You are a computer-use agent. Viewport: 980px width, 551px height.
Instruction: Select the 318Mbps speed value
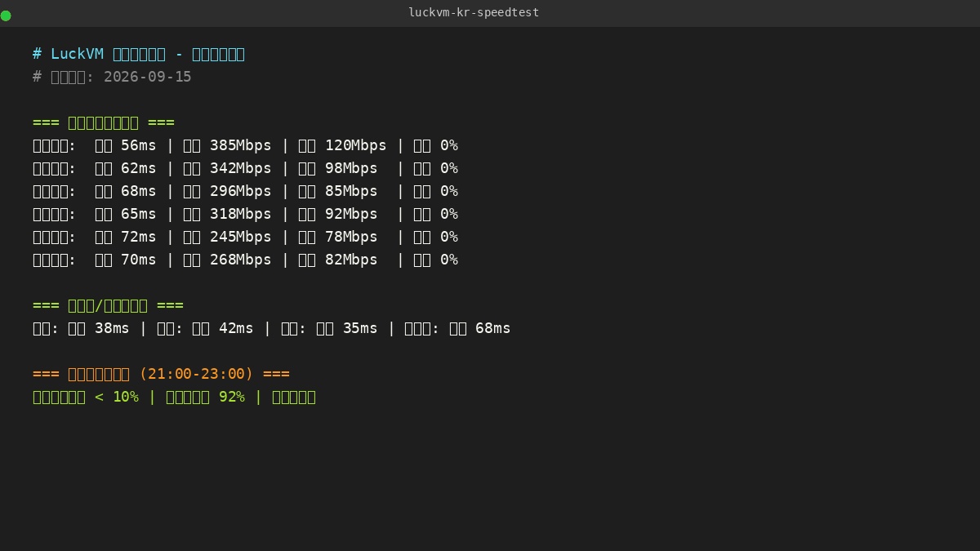pyautogui.click(x=240, y=214)
